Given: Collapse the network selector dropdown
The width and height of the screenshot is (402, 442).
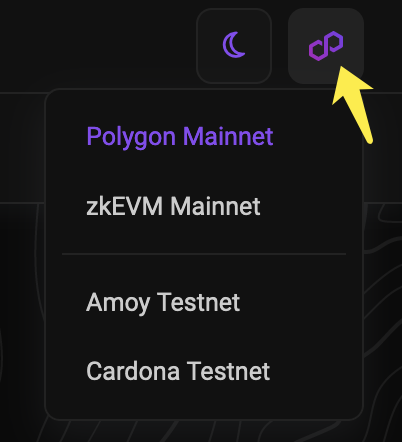Looking at the screenshot, I should [326, 46].
